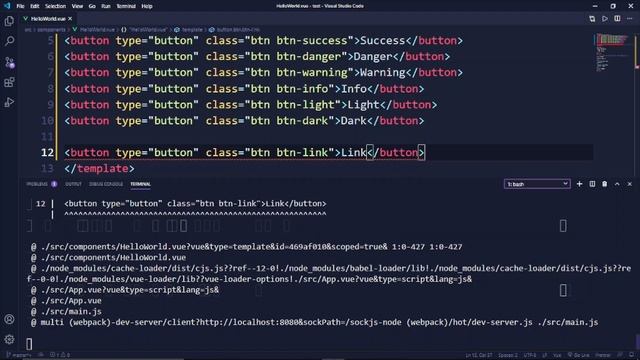Image resolution: width=640 pixels, height=360 pixels.
Task: Switch to the Output panel tab
Action: click(73, 184)
